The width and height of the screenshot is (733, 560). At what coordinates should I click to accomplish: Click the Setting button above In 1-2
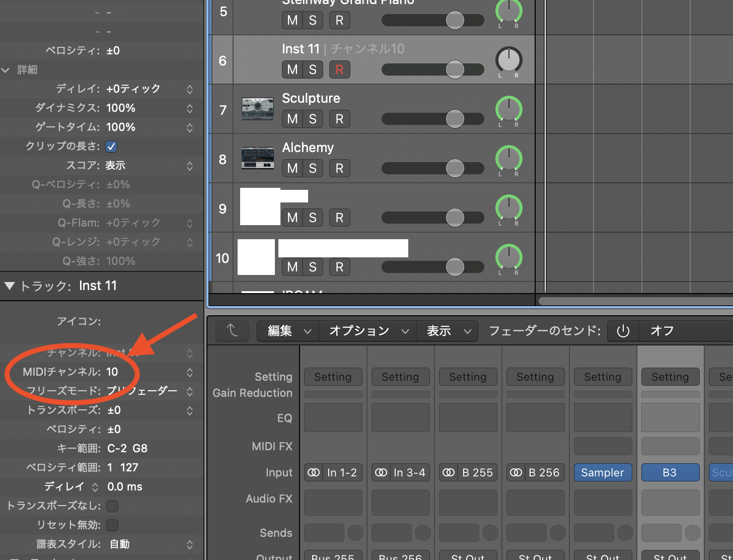coord(333,377)
